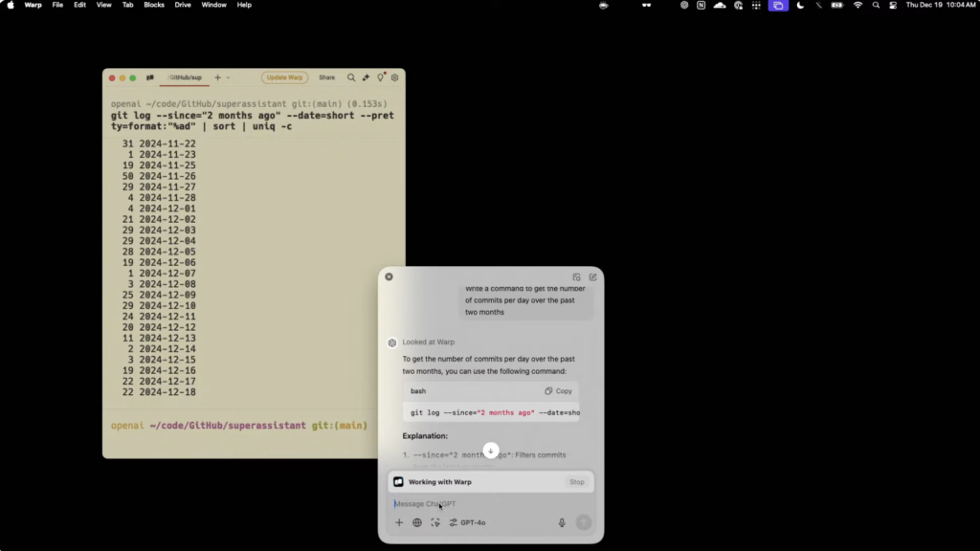Click the user message bubble about commits
The height and width of the screenshot is (551, 980).
point(525,300)
